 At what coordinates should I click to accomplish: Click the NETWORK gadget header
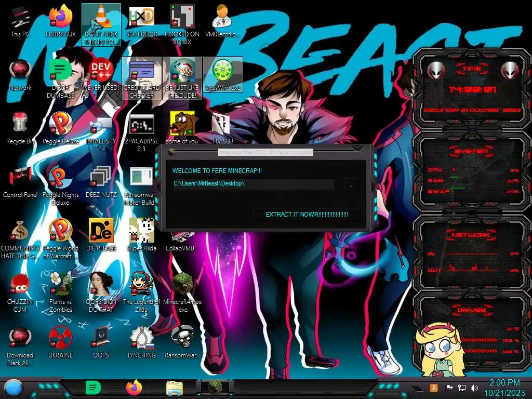coord(472,234)
